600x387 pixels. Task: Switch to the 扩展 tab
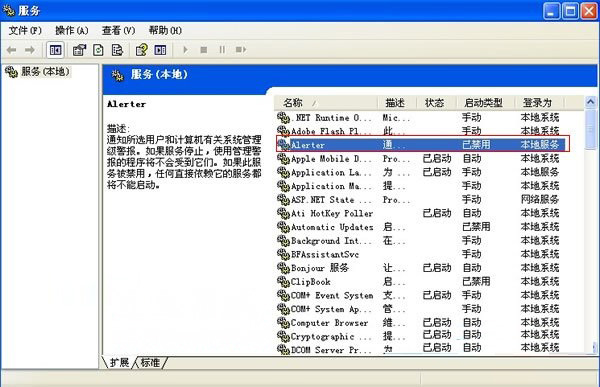coord(119,362)
